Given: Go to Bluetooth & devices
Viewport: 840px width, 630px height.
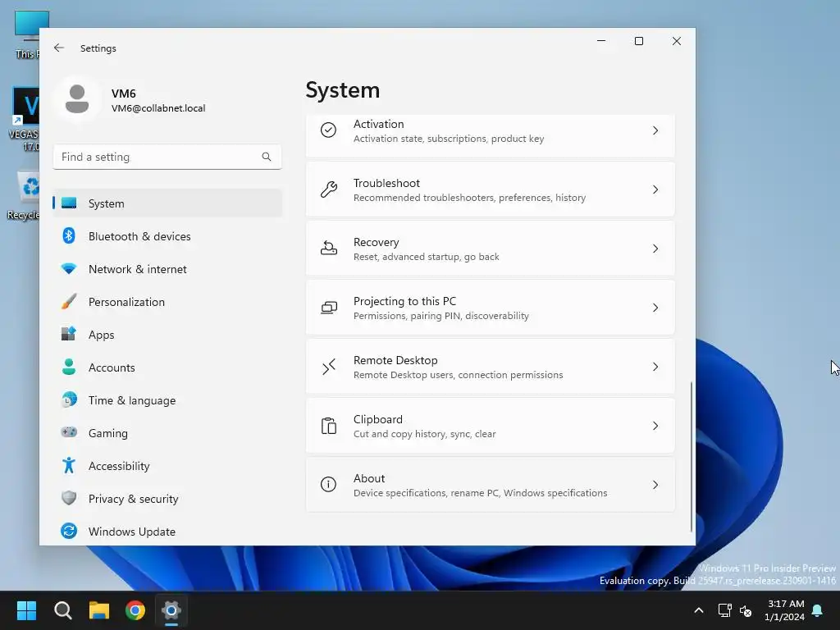Looking at the screenshot, I should tap(139, 236).
